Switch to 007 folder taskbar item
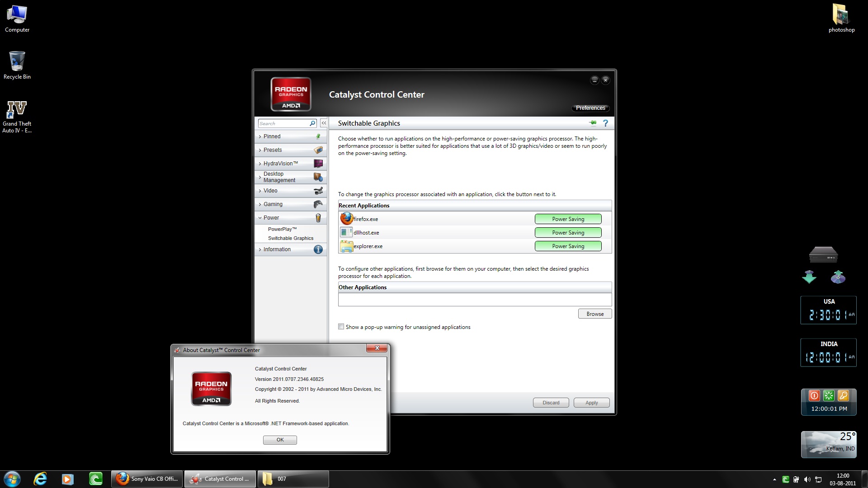Image resolution: width=868 pixels, height=488 pixels. (x=293, y=479)
